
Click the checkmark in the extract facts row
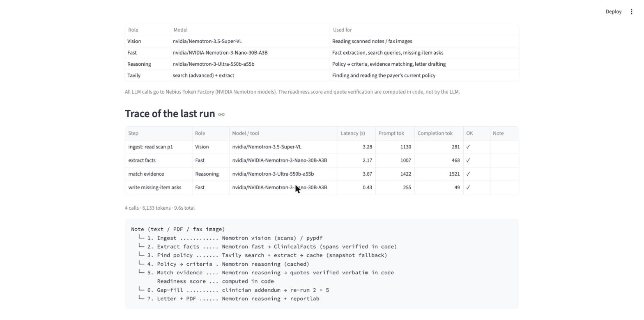coord(476,160)
